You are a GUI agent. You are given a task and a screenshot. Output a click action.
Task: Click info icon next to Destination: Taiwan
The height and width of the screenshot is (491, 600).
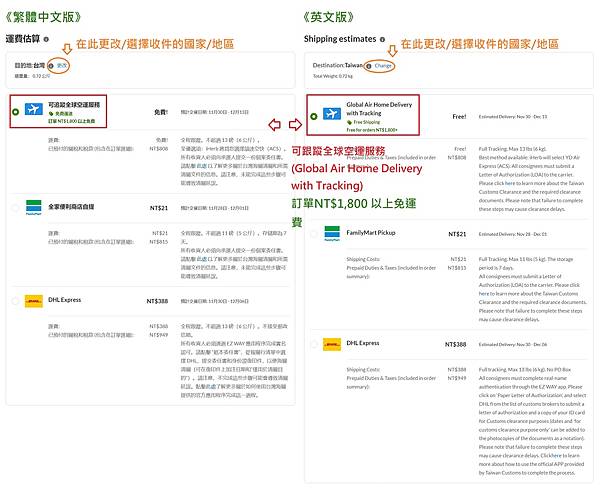(x=369, y=66)
